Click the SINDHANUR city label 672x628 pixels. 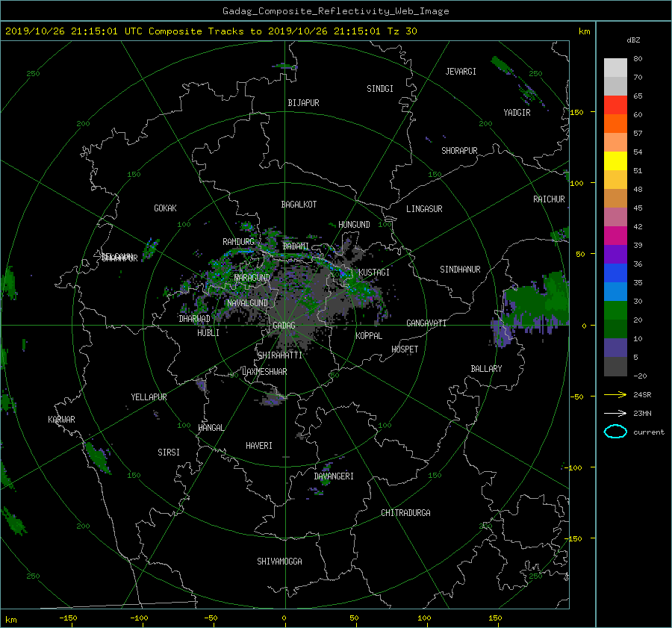pos(460,270)
